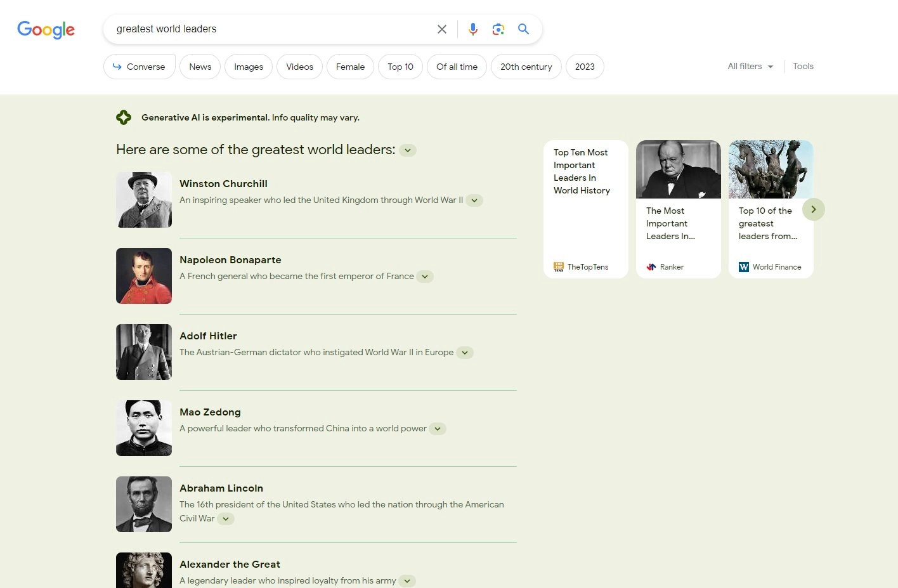Click 'The 16th president' description text

pyautogui.click(x=342, y=511)
